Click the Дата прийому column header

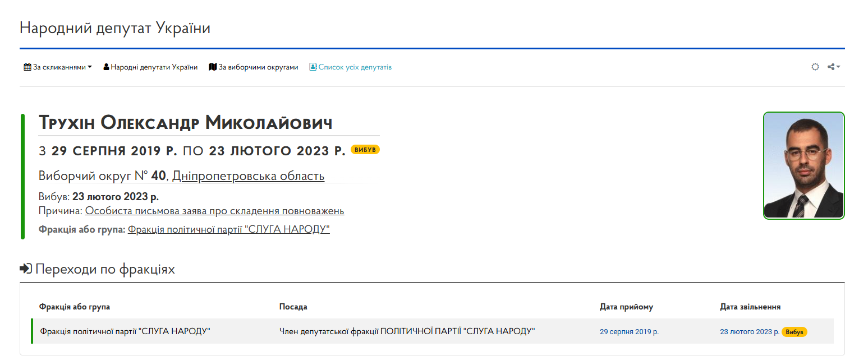point(626,307)
